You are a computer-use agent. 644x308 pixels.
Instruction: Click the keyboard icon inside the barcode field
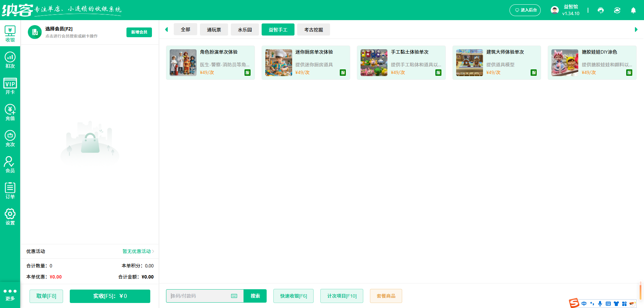pos(234,296)
